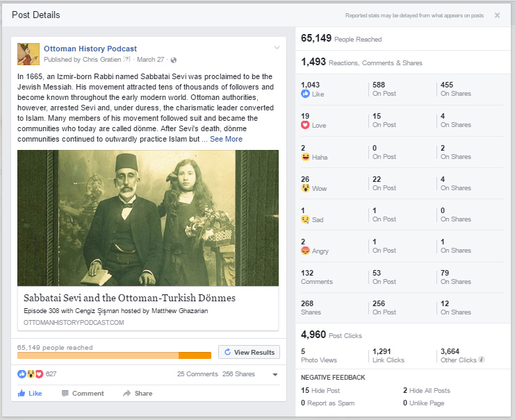Screen dimensions: 515x420
Task: Click the Comment button
Action: click(83, 393)
